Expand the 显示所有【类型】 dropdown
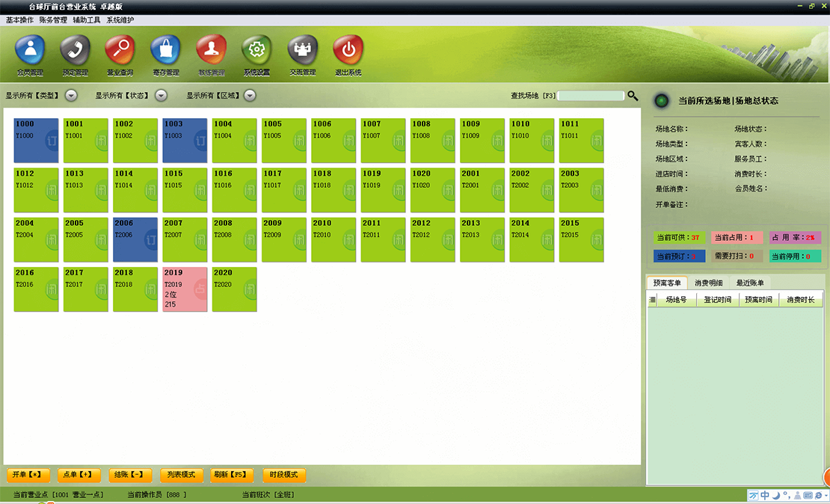The image size is (830, 504). [71, 95]
